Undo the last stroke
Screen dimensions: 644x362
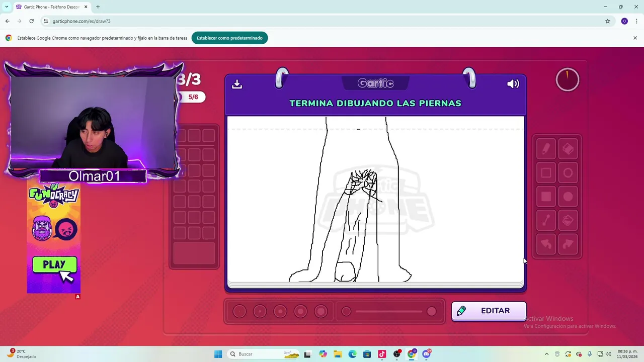pos(546,244)
